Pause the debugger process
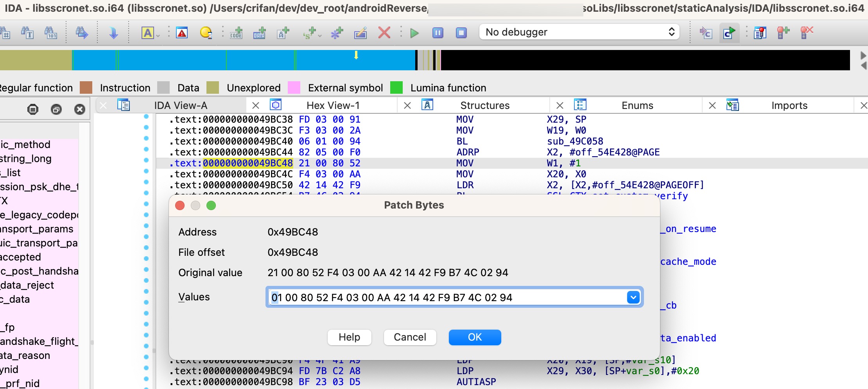 coord(438,33)
